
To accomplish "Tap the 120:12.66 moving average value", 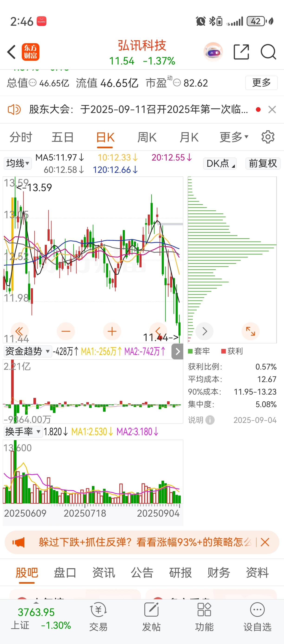I will 115,170.
